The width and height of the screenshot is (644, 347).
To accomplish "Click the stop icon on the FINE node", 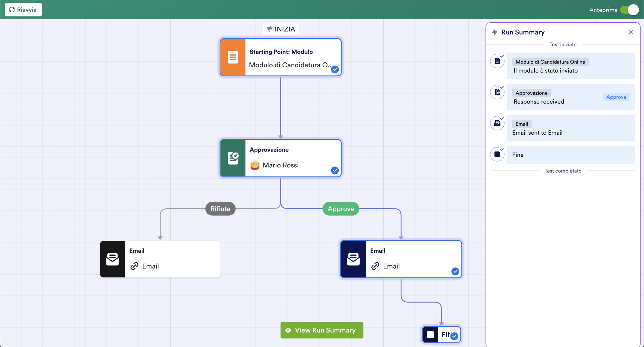I will [430, 335].
